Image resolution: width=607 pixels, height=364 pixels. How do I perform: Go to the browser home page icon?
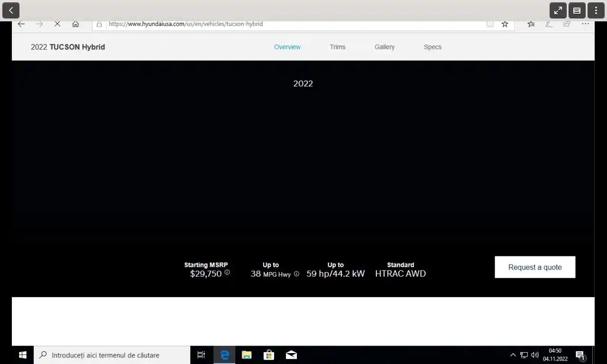(75, 24)
